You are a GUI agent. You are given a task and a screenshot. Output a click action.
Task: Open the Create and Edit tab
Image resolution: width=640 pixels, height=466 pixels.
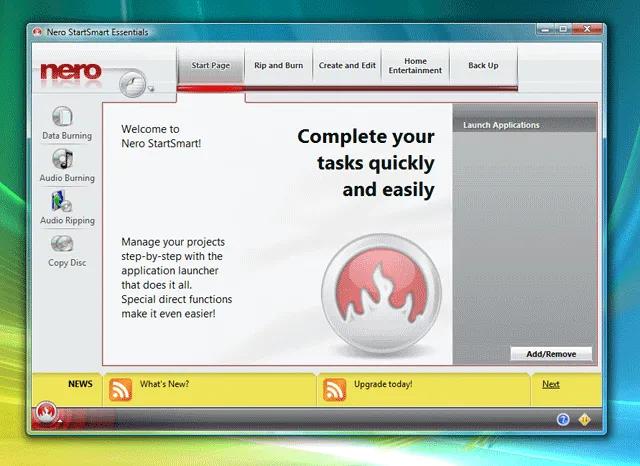[347, 66]
